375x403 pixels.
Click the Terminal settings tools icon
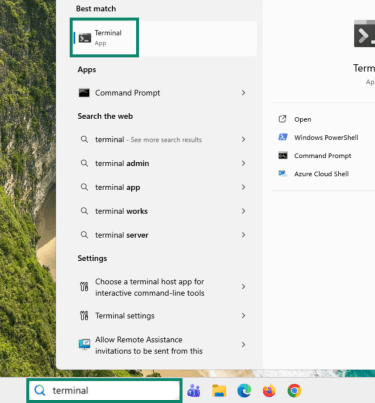click(84, 315)
